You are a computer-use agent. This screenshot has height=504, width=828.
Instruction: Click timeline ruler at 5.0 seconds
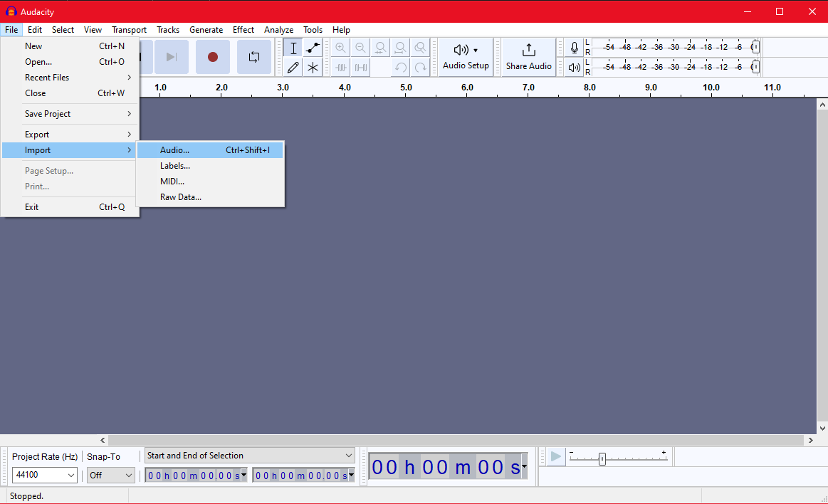(406, 88)
